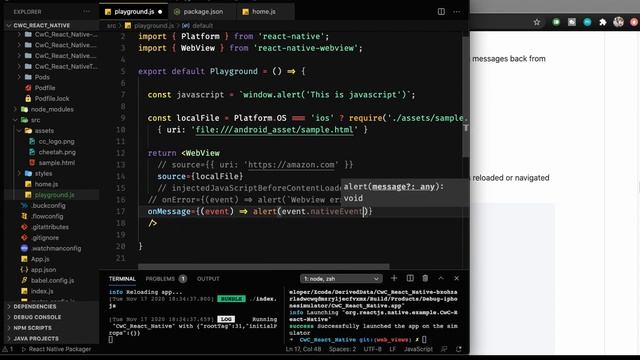
Task: Expand the DEPENDENCIES section
Action: point(35,307)
